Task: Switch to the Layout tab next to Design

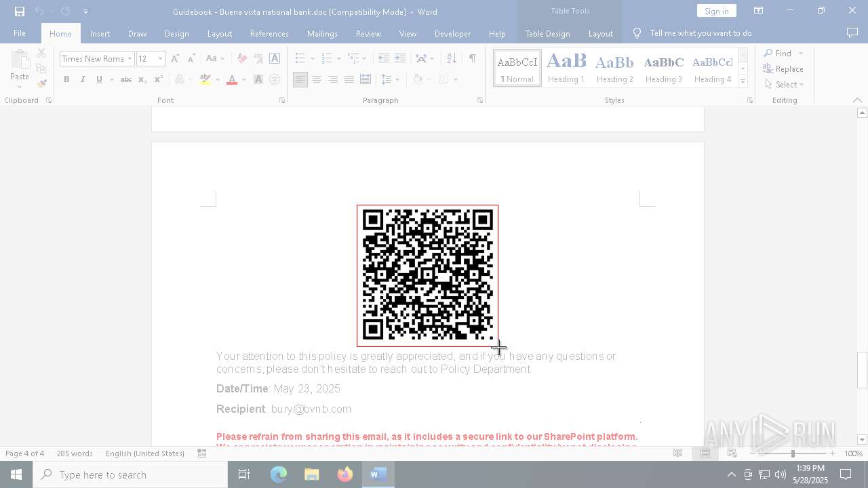Action: pos(220,34)
